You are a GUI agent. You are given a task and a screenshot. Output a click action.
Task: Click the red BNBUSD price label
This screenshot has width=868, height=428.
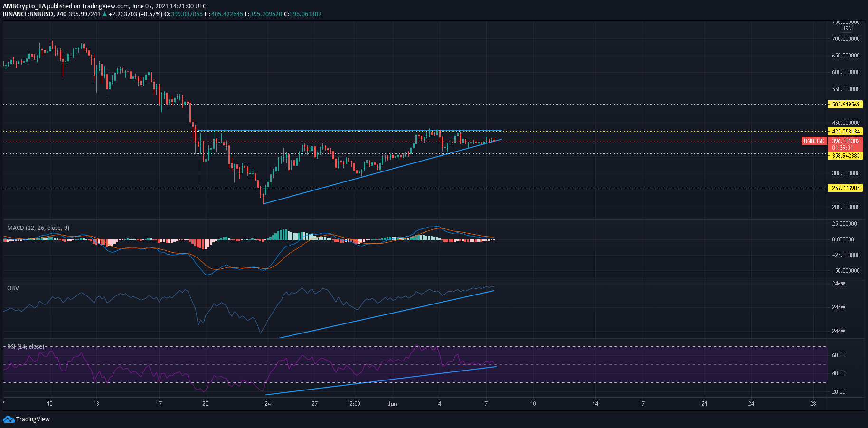[814, 141]
